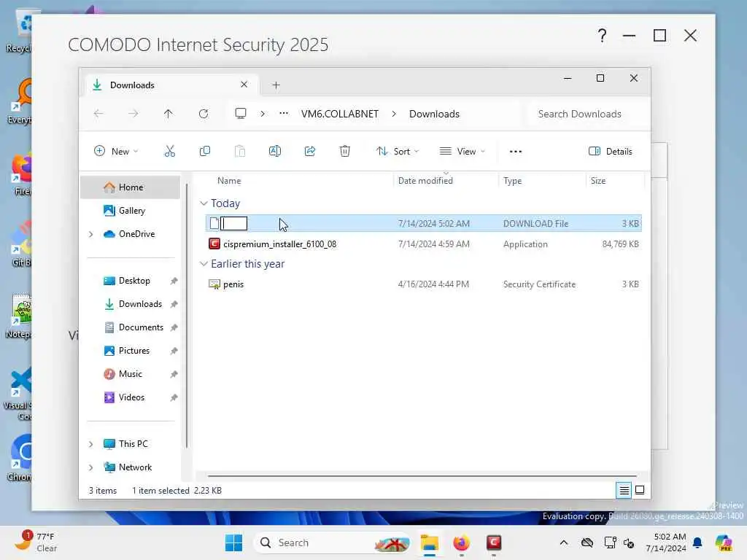
Task: Open pinned Desktop folder
Action: (134, 281)
